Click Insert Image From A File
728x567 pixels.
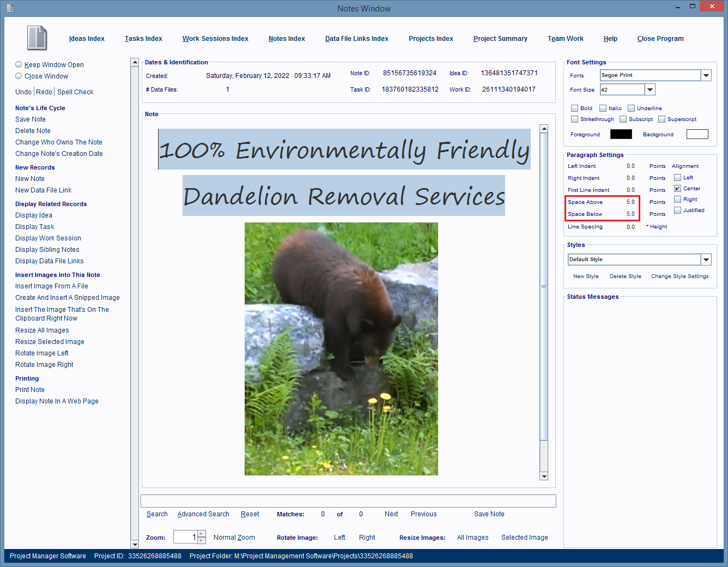52,286
